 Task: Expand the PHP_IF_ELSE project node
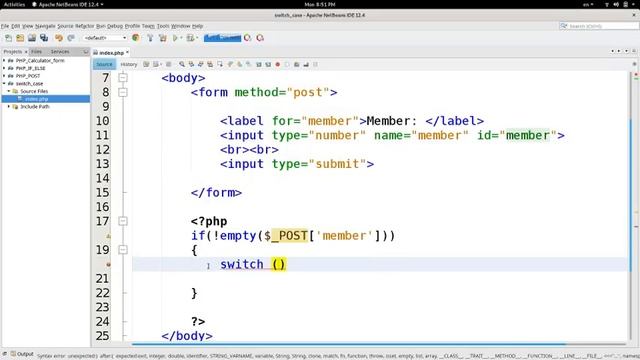tap(4, 68)
